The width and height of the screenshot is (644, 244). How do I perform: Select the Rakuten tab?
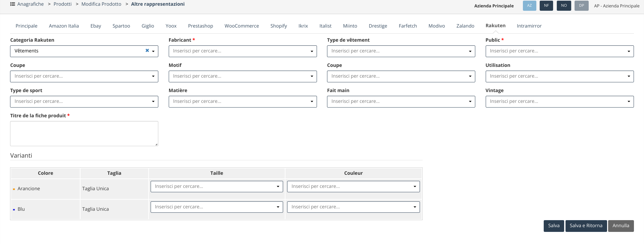coord(495,26)
